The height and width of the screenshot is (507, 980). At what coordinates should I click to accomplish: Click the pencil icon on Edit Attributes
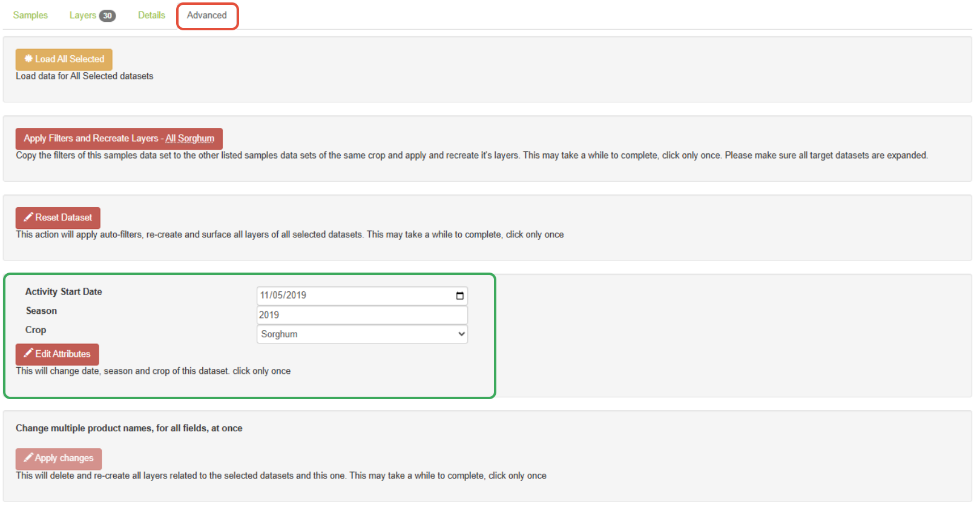(28, 353)
